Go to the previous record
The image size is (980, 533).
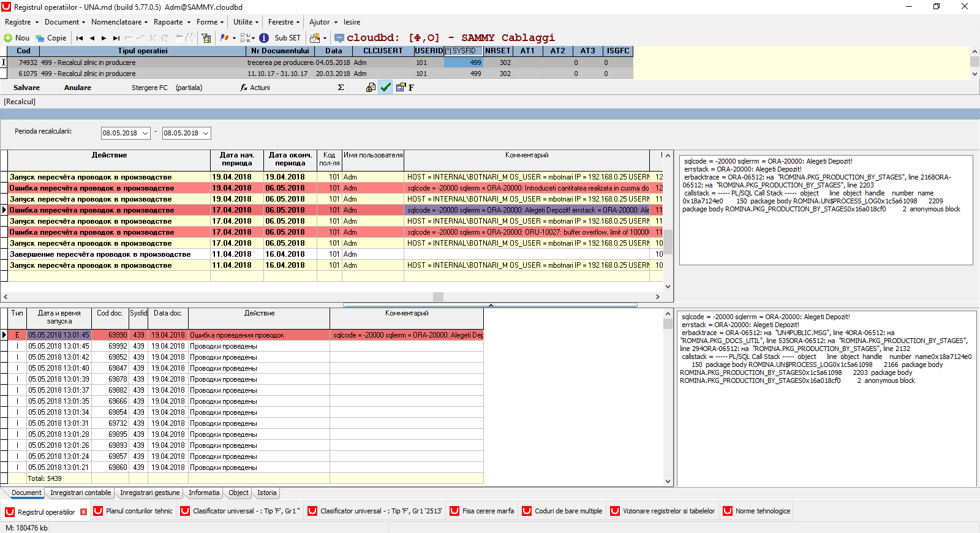(92, 38)
